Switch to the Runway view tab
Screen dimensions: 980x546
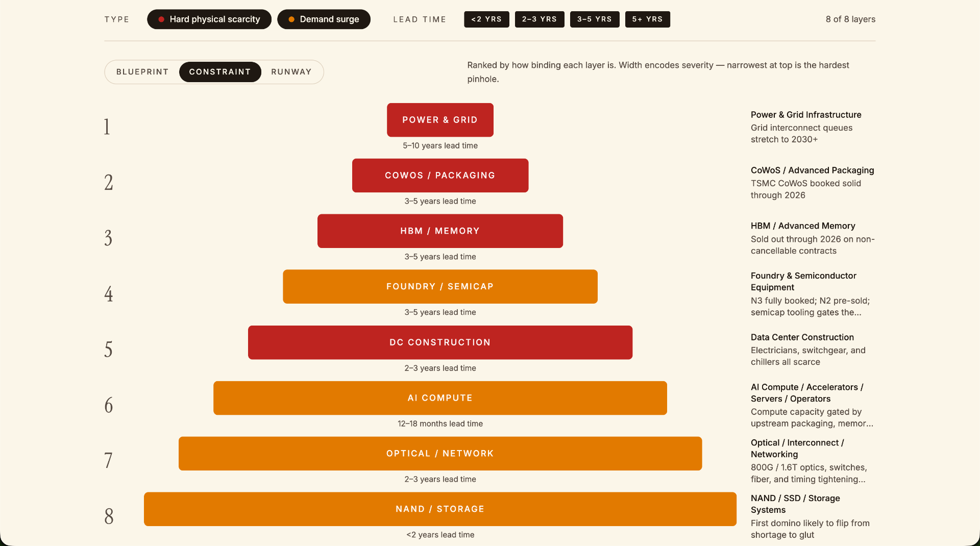click(291, 72)
